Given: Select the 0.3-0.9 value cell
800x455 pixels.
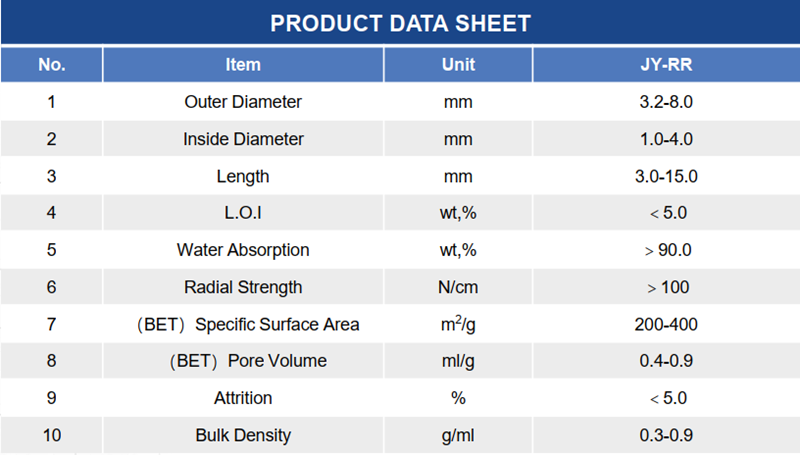Looking at the screenshot, I should (x=665, y=435).
